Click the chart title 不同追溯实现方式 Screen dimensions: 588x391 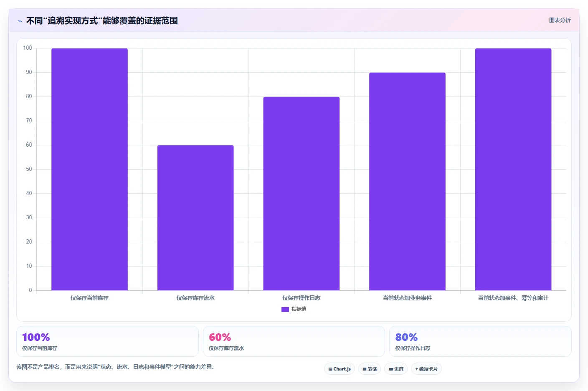[x=102, y=20]
